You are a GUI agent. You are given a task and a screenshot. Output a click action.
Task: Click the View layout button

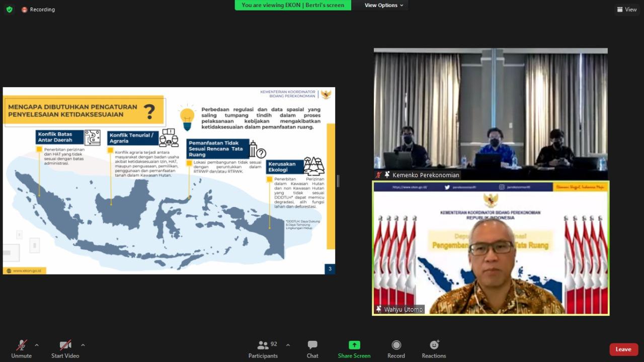coord(627,10)
